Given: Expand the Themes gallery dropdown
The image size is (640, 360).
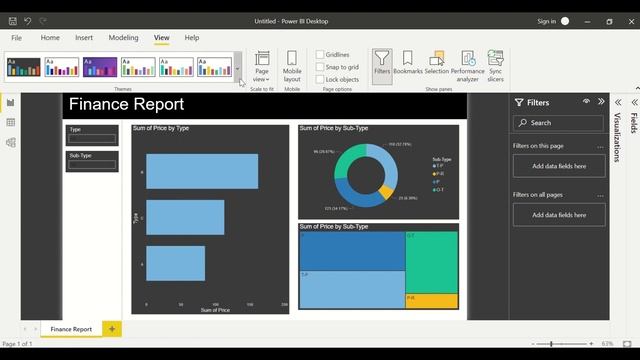Looking at the screenshot, I should point(238,68).
